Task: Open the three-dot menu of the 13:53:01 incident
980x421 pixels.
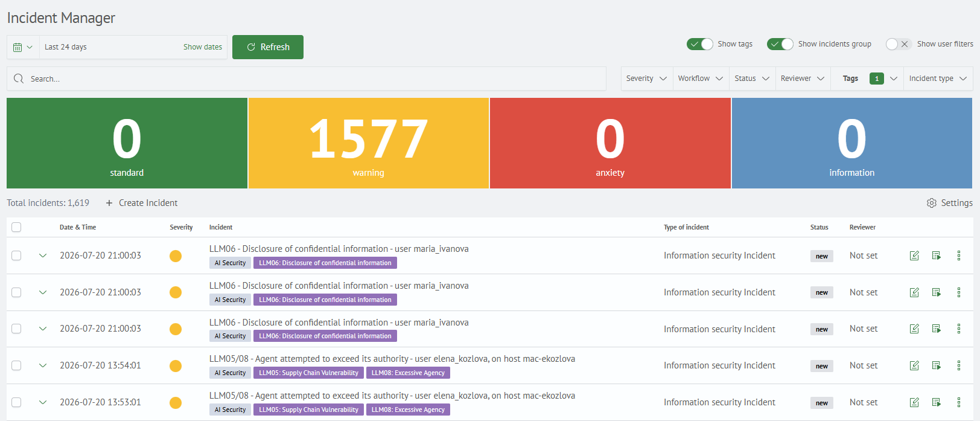Action: pyautogui.click(x=959, y=402)
